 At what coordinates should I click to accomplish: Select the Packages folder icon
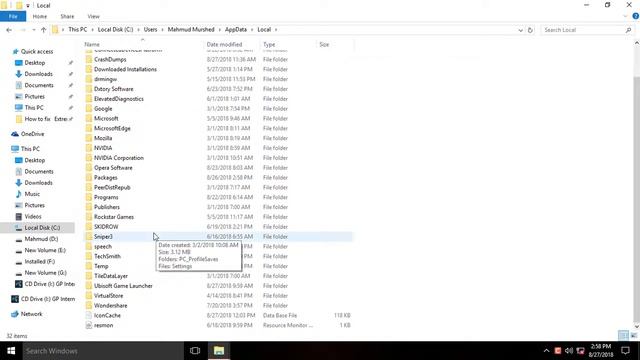pyautogui.click(x=89, y=177)
